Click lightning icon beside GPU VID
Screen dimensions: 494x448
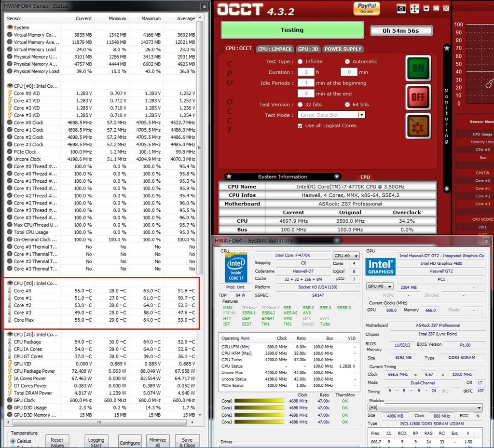coord(10,364)
